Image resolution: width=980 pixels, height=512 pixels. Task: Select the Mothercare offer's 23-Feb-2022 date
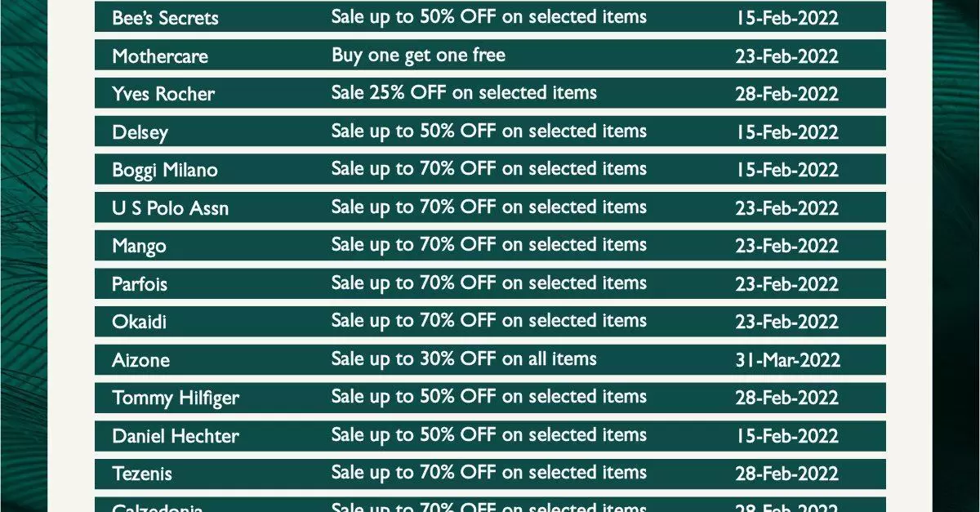tap(787, 56)
